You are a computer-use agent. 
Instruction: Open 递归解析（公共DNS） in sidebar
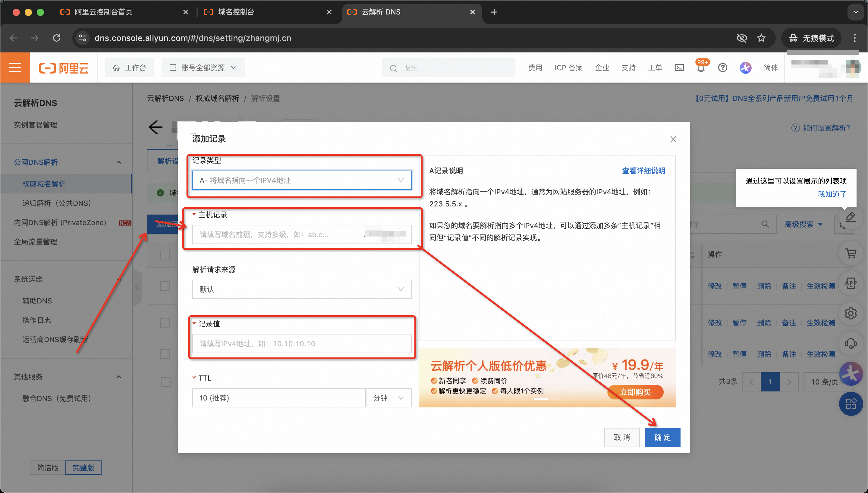(x=57, y=203)
